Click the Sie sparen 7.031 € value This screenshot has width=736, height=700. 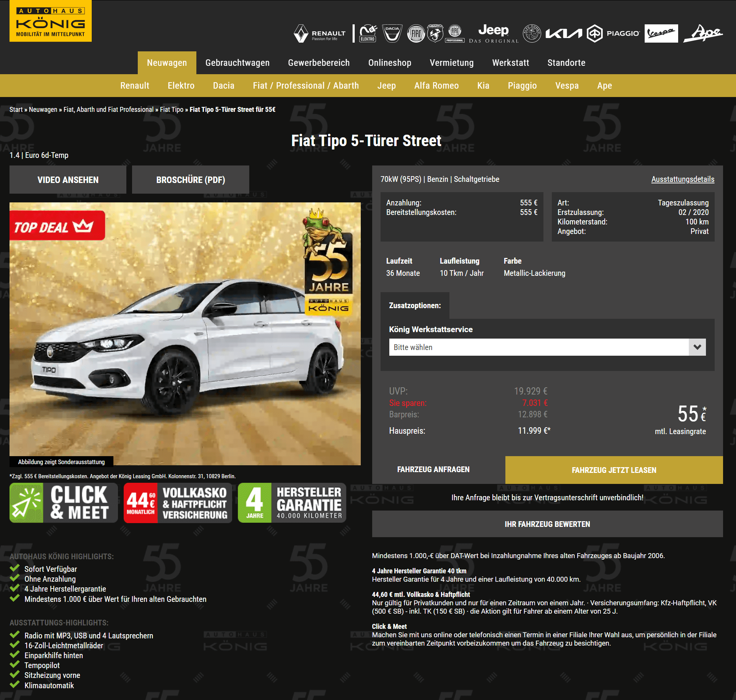coord(535,403)
